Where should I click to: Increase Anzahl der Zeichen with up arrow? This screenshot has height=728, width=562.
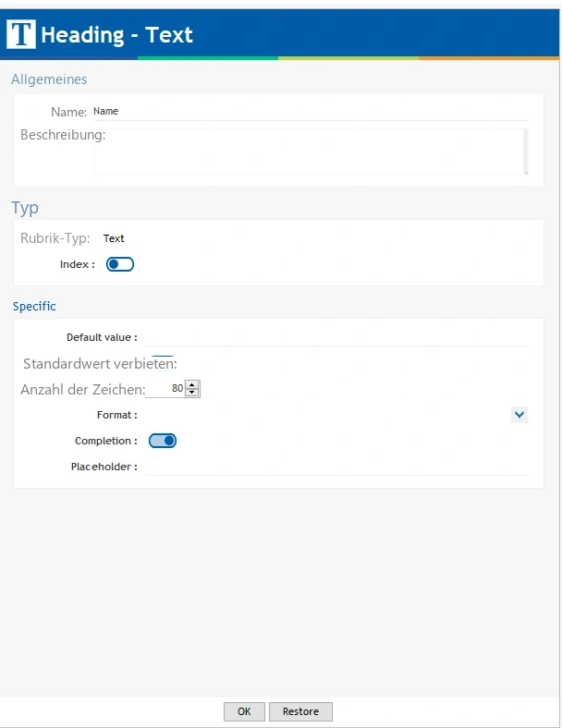(192, 384)
